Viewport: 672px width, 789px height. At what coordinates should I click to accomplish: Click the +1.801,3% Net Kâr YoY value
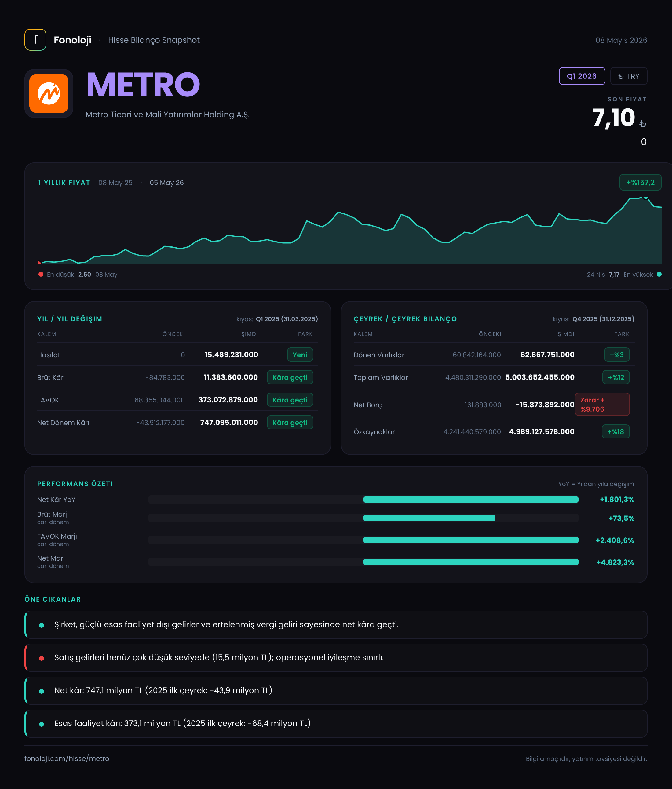(617, 500)
